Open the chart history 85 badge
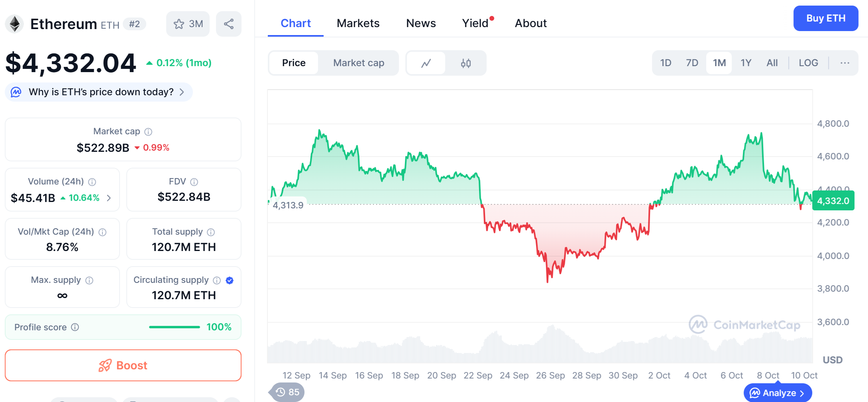The width and height of the screenshot is (868, 402). point(287,392)
